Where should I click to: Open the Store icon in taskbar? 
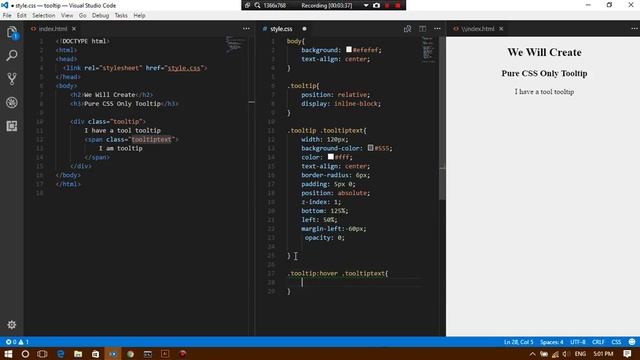(x=96, y=354)
